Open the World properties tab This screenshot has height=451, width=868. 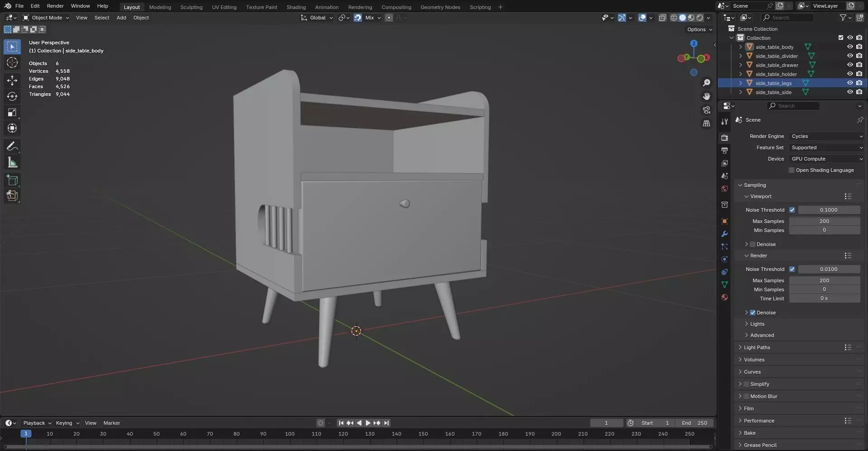click(x=725, y=189)
